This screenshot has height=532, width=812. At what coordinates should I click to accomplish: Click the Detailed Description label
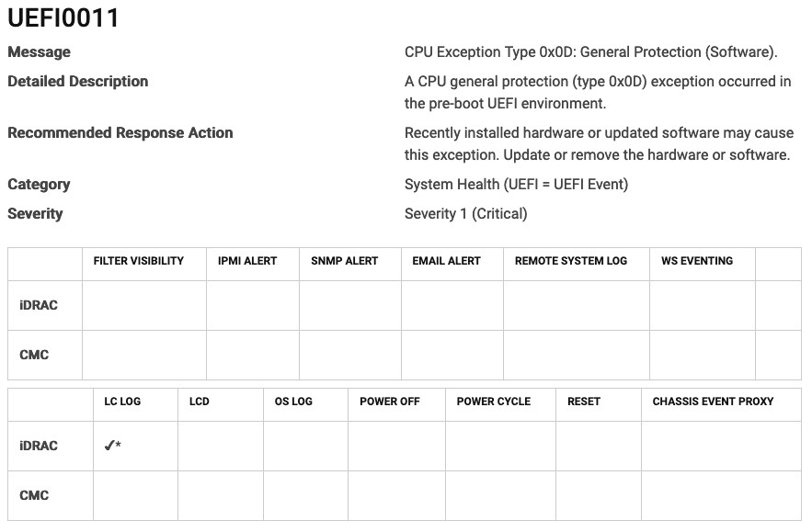pos(77,81)
